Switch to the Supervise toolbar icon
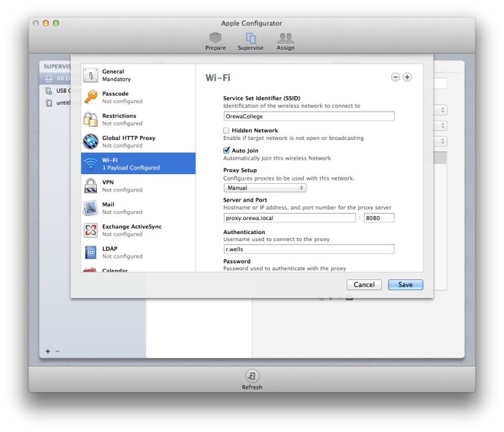 [250, 41]
